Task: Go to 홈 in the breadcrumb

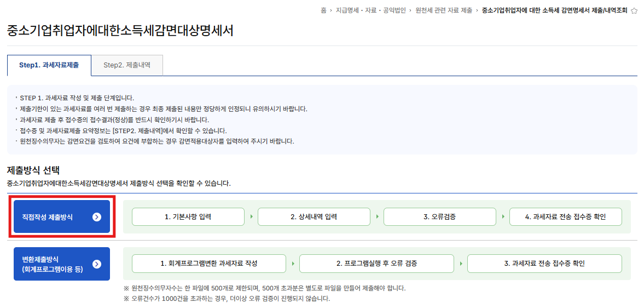Action: pyautogui.click(x=323, y=10)
